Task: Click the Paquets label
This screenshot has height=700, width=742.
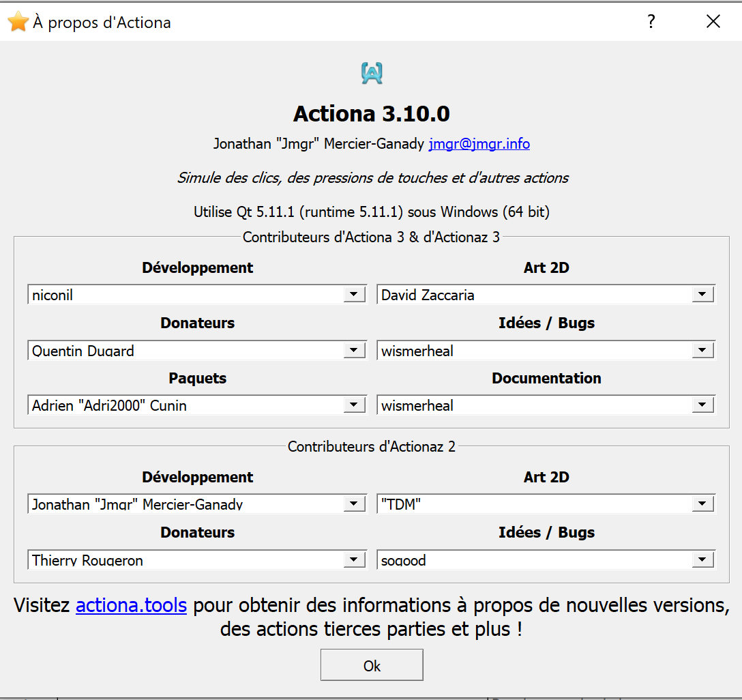Action: pyautogui.click(x=197, y=378)
